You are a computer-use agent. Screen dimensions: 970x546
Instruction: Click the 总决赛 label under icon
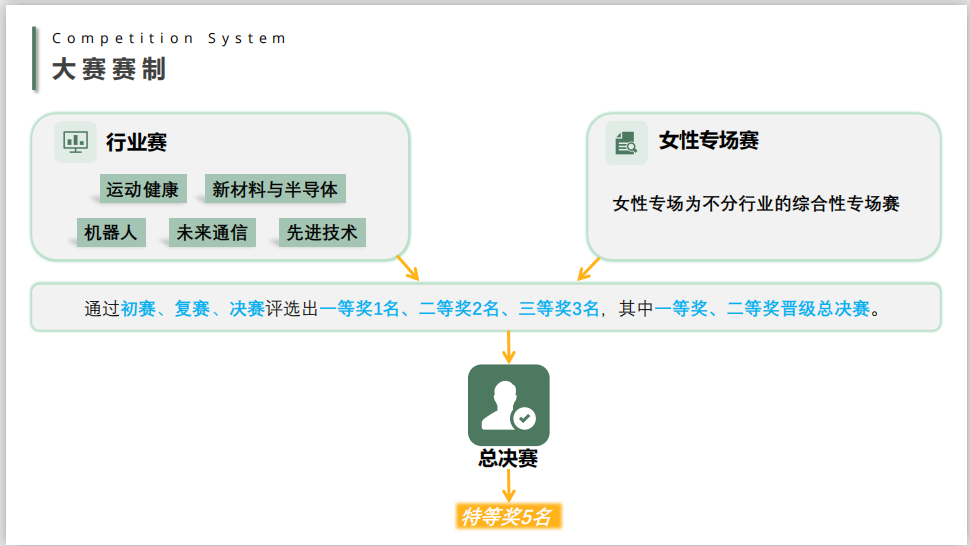[509, 458]
